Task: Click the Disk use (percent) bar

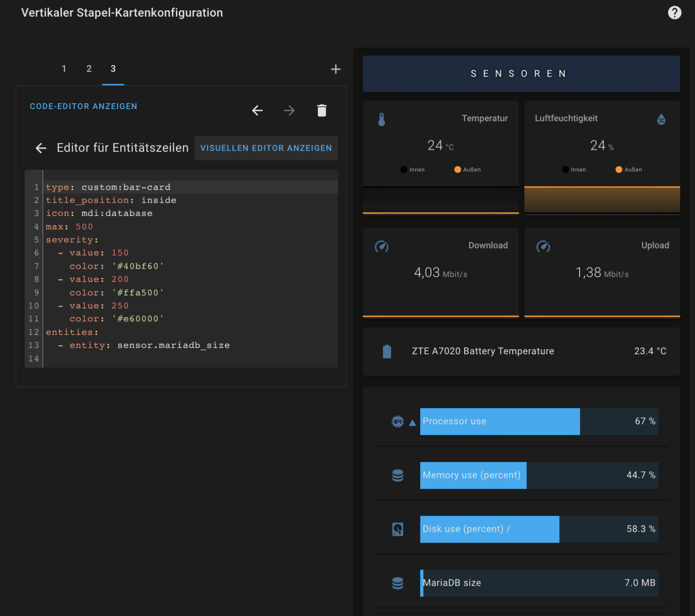Action: [539, 529]
